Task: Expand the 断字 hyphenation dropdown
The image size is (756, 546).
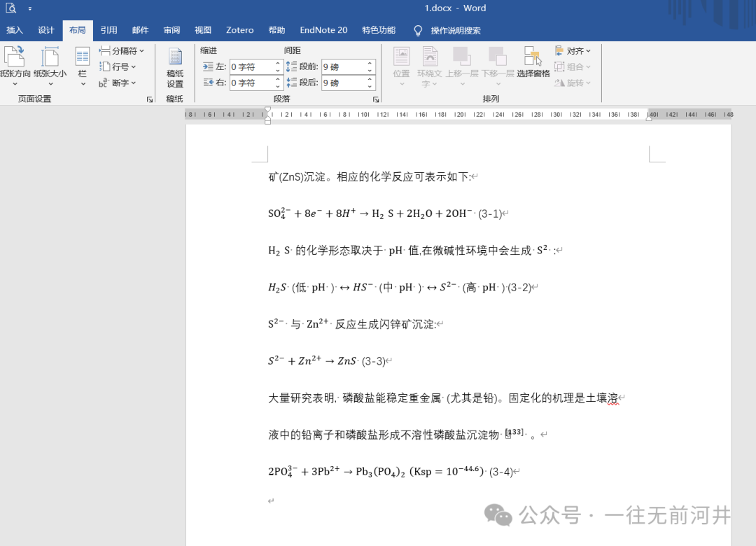Action: 118,83
